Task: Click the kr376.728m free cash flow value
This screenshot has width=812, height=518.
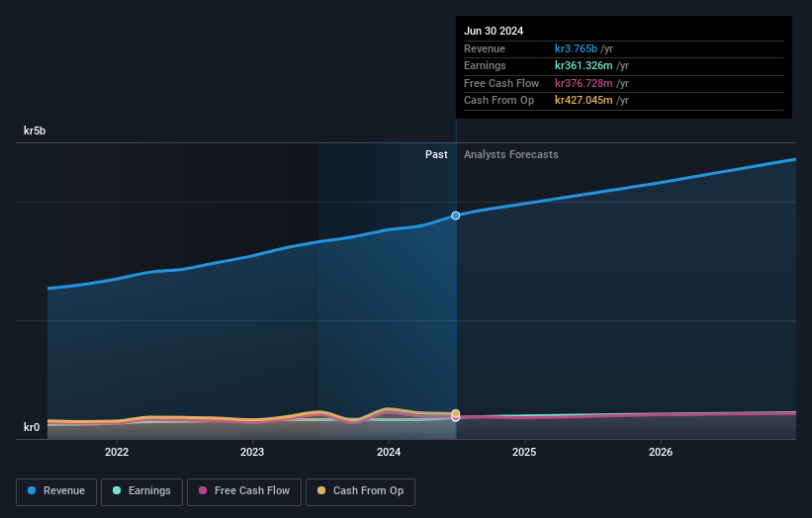Action: [584, 83]
